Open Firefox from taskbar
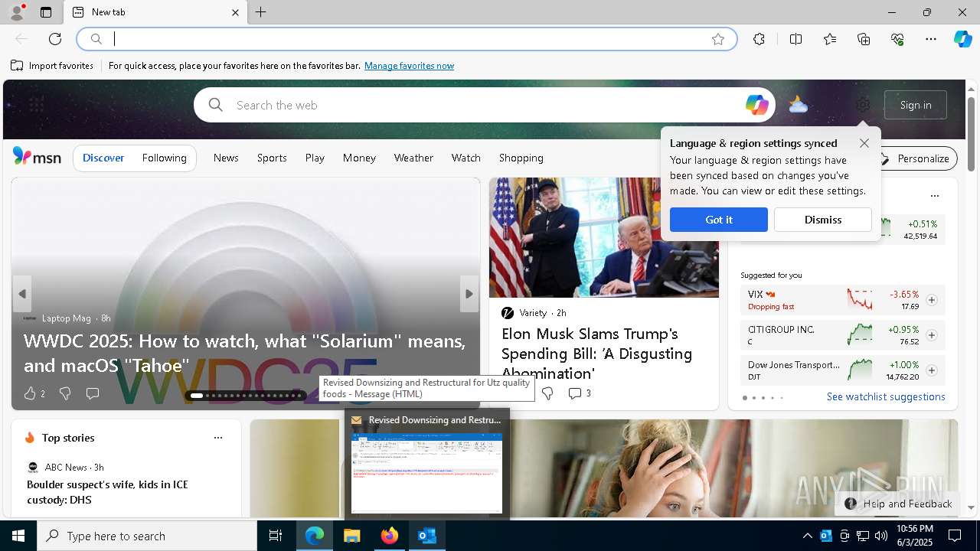 389,536
